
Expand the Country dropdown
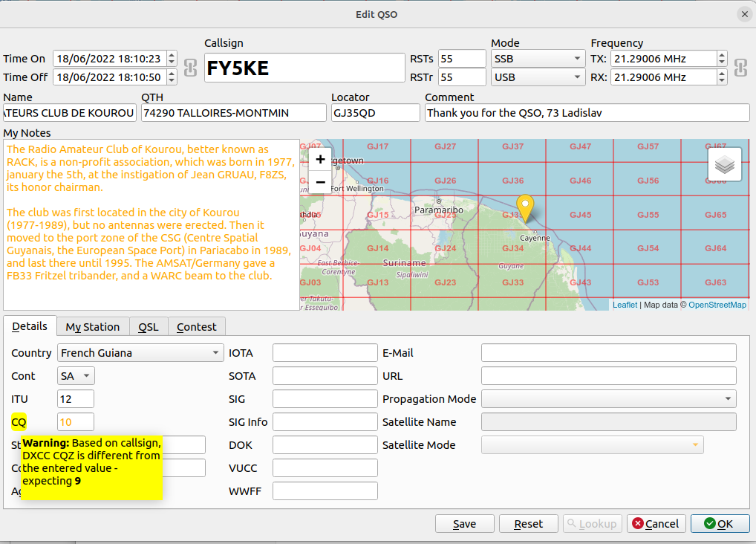coord(140,353)
